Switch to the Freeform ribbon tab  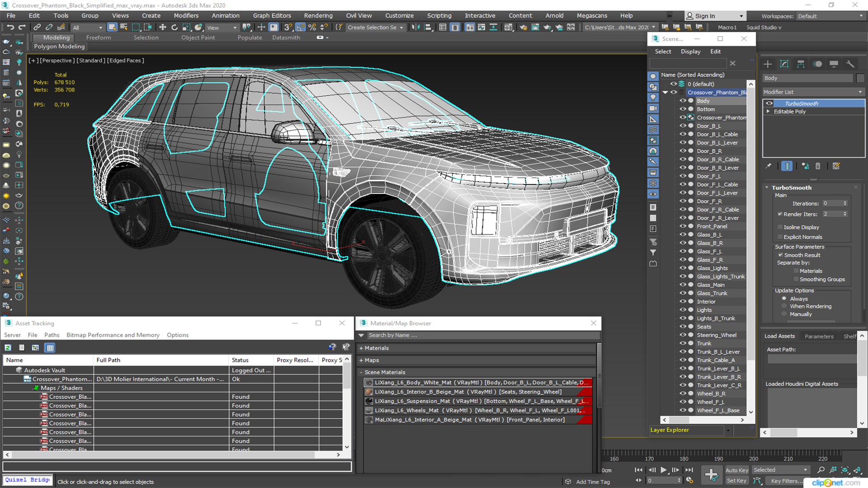point(98,38)
